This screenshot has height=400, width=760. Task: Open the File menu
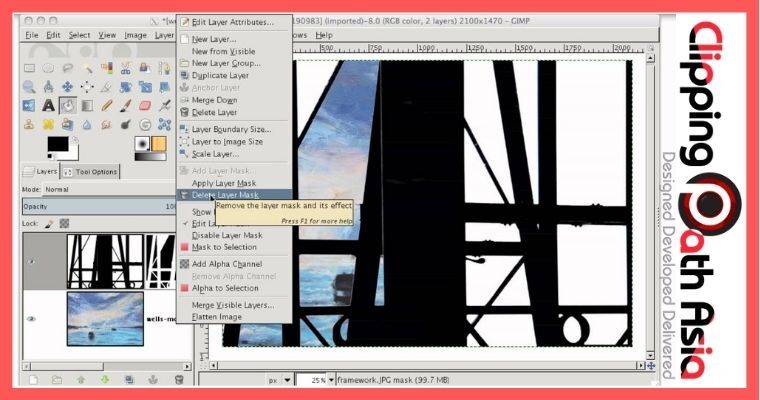click(32, 35)
